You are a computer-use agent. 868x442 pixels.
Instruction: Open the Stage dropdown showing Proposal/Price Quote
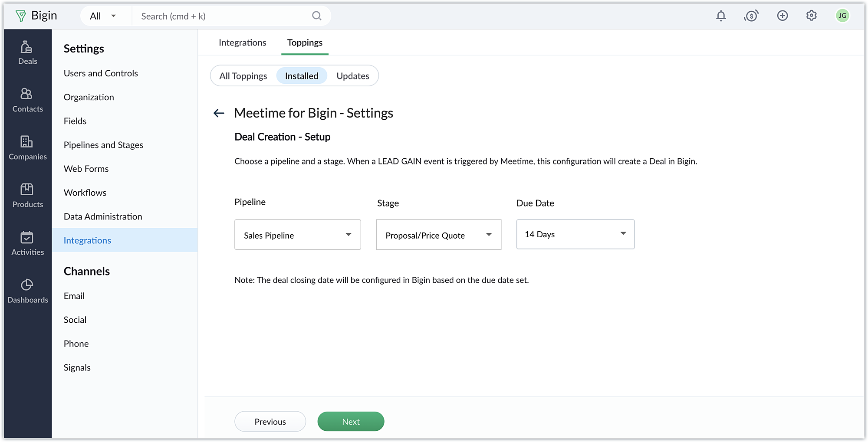pyautogui.click(x=439, y=235)
